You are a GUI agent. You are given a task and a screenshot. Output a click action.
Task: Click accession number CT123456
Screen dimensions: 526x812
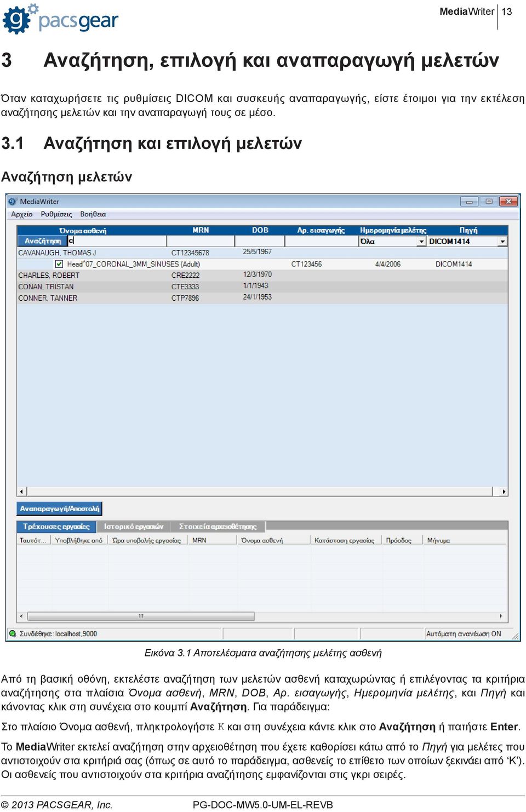tap(306, 264)
